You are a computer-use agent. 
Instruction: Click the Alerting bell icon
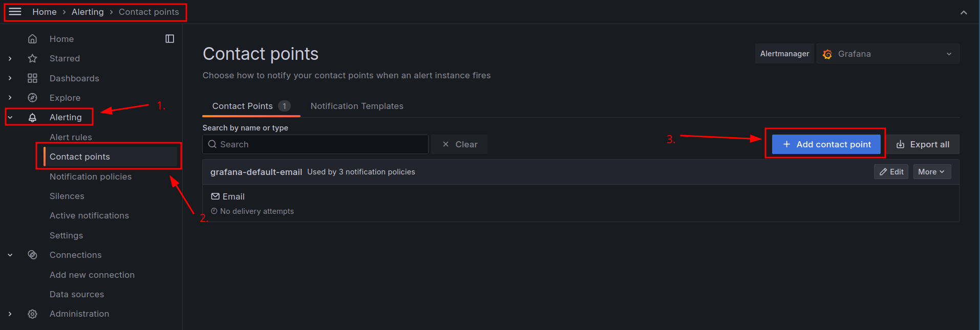click(x=32, y=117)
